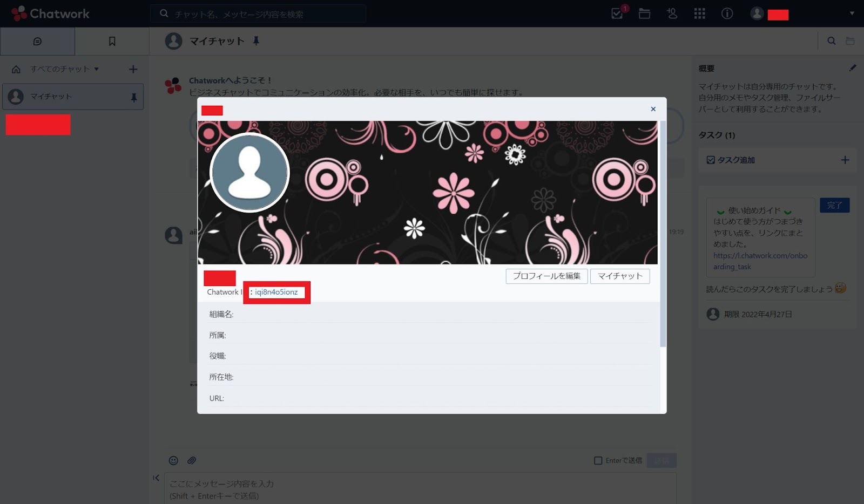Open chat files folder icon near search
The height and width of the screenshot is (504, 864).
850,41
